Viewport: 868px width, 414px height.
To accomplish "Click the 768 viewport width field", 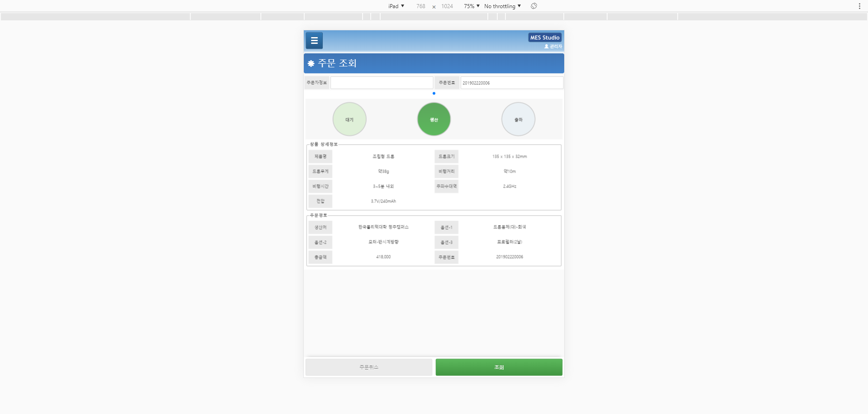I will coord(421,6).
